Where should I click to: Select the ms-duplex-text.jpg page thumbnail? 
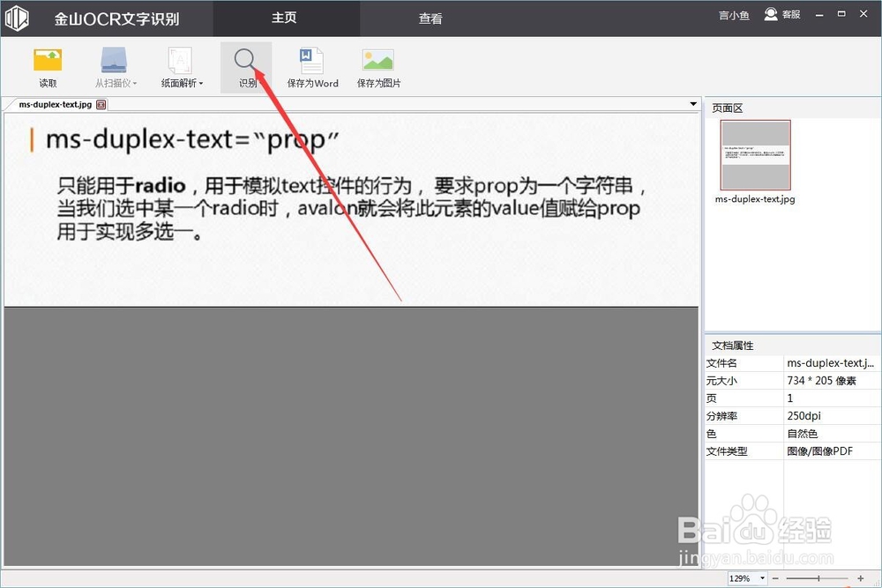(x=754, y=154)
